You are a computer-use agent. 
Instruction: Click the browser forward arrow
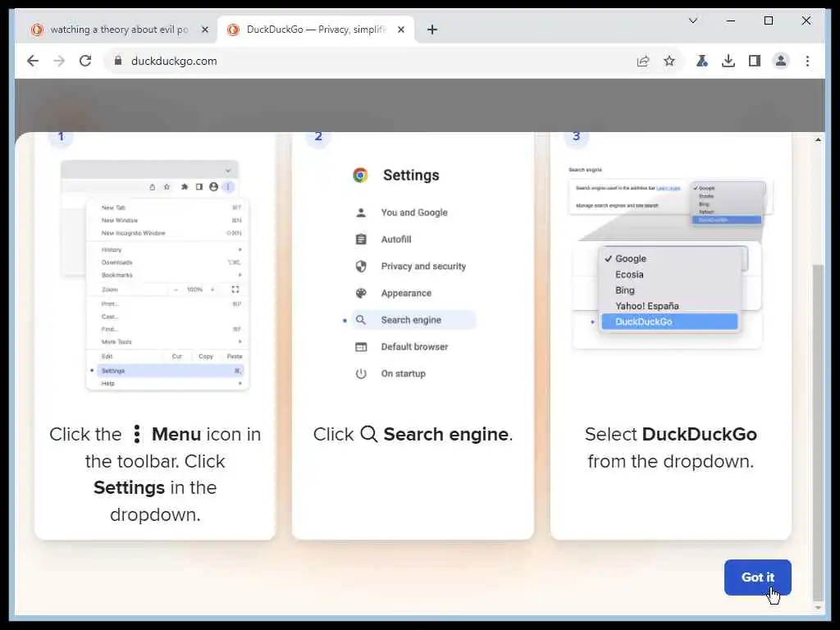tap(59, 61)
